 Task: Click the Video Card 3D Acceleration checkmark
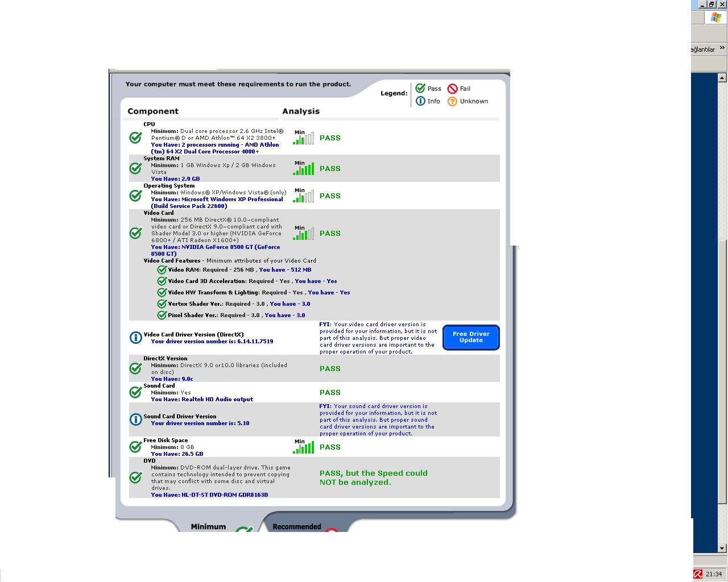[x=162, y=281]
